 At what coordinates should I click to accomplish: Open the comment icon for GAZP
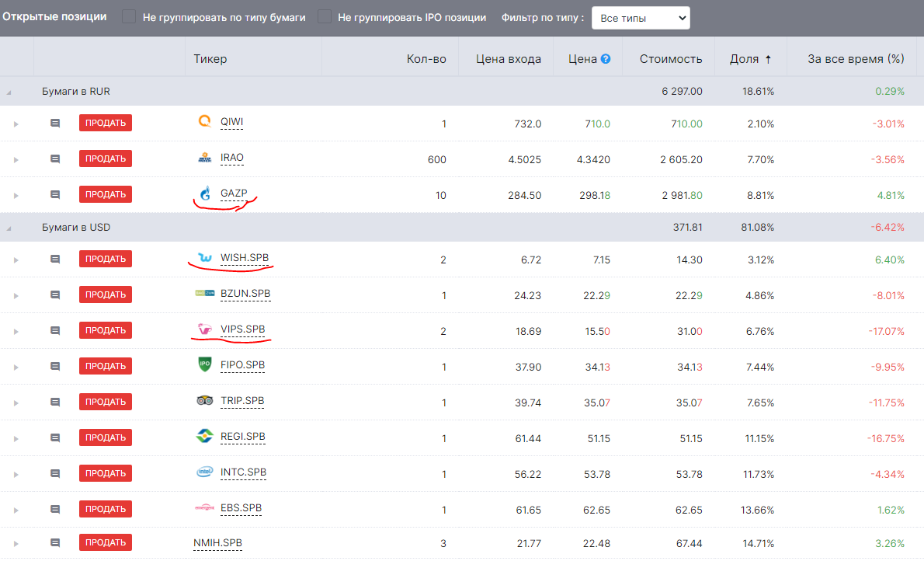[55, 195]
